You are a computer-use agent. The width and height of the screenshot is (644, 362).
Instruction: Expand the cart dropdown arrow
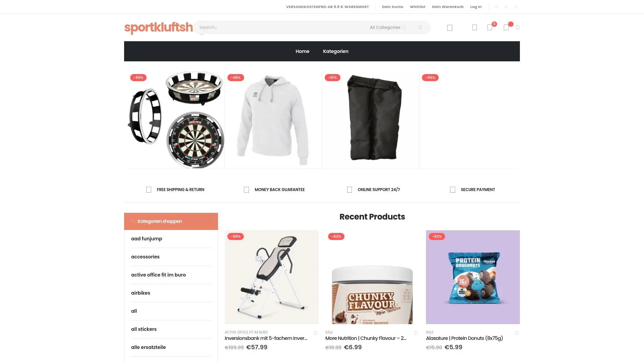[518, 27]
